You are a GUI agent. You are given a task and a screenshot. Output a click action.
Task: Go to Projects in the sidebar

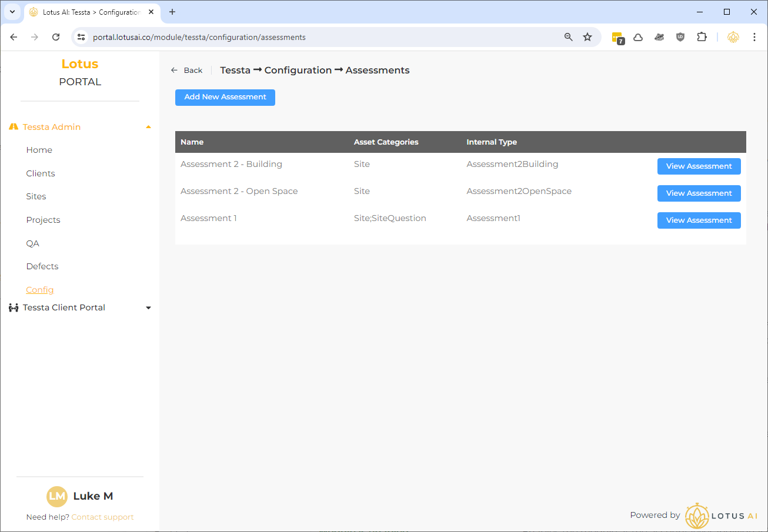pyautogui.click(x=43, y=220)
